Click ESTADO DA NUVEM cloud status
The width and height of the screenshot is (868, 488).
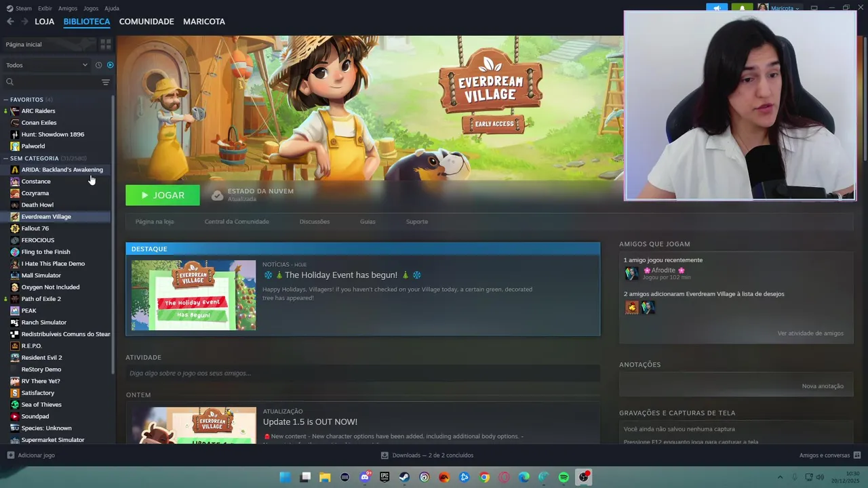pos(252,195)
